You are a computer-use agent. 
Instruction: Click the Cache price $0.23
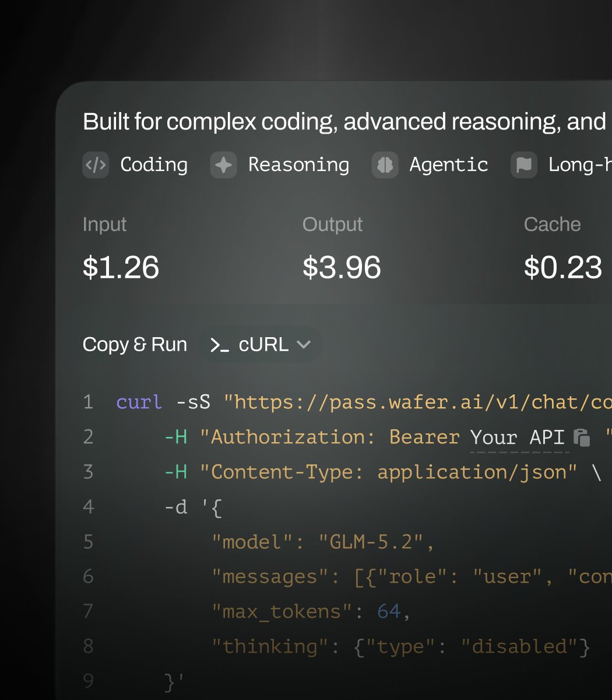point(562,267)
